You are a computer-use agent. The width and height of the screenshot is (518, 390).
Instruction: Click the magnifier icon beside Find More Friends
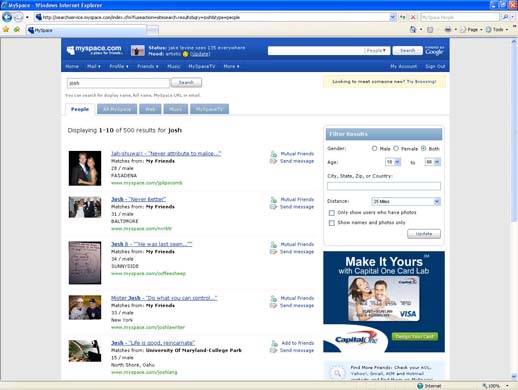tap(337, 373)
